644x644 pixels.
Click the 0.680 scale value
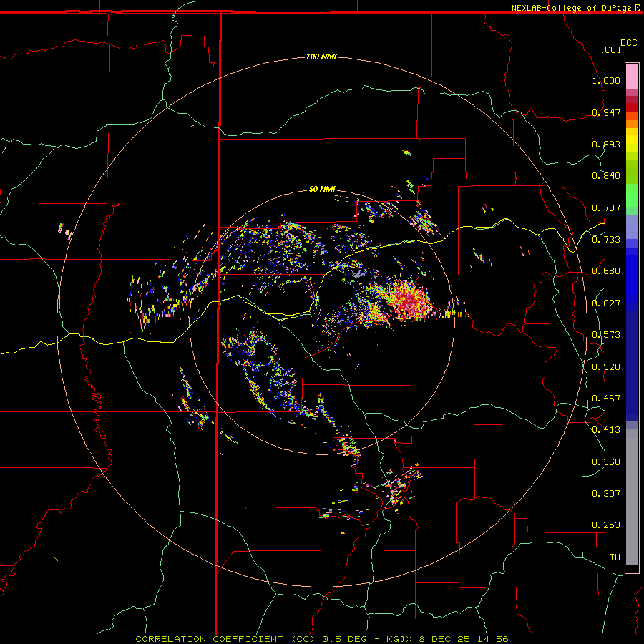(x=606, y=271)
